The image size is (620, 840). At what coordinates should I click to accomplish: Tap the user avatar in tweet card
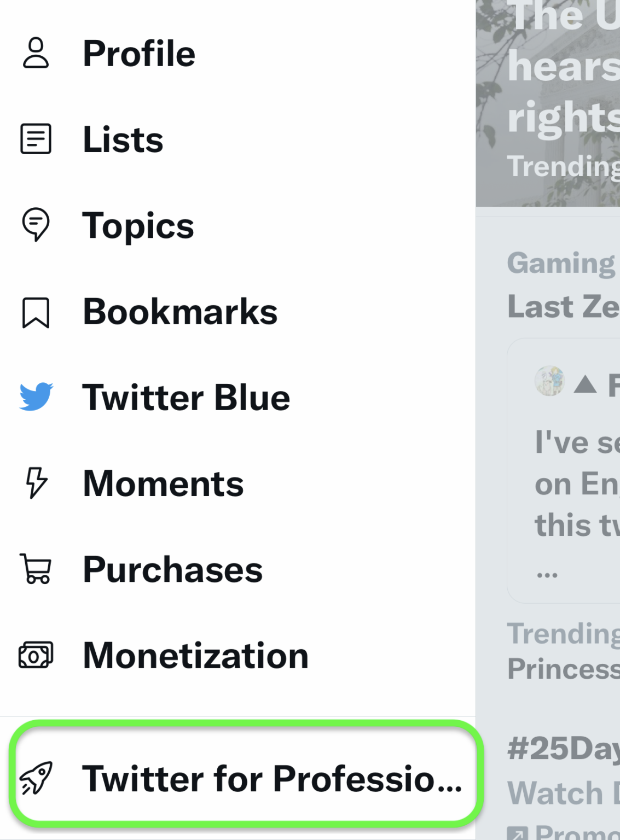[x=549, y=381]
